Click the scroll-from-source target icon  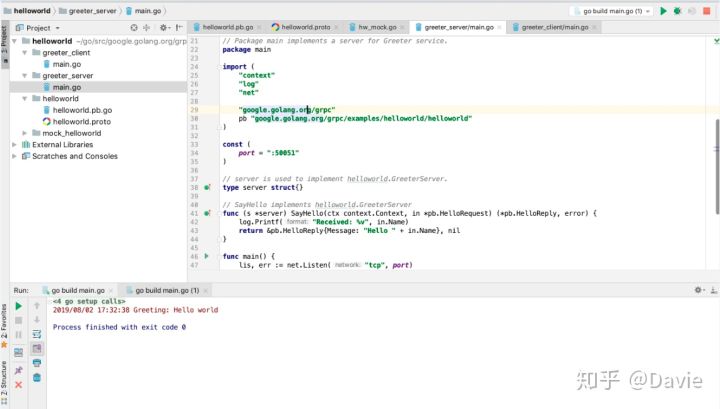134,28
